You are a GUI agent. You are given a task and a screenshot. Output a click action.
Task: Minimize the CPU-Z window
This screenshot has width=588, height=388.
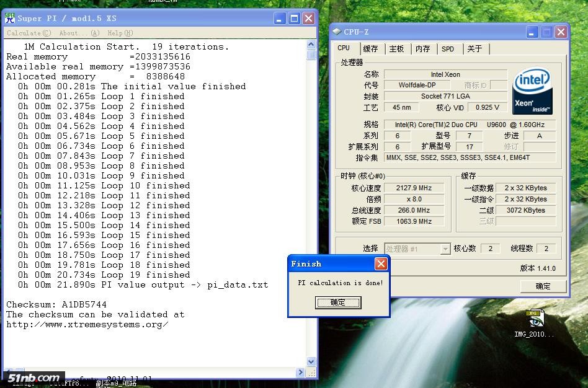tap(532, 32)
